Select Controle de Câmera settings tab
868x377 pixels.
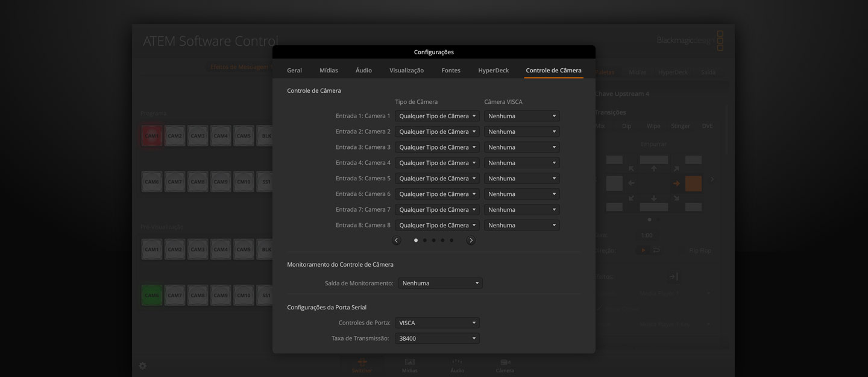pos(553,71)
